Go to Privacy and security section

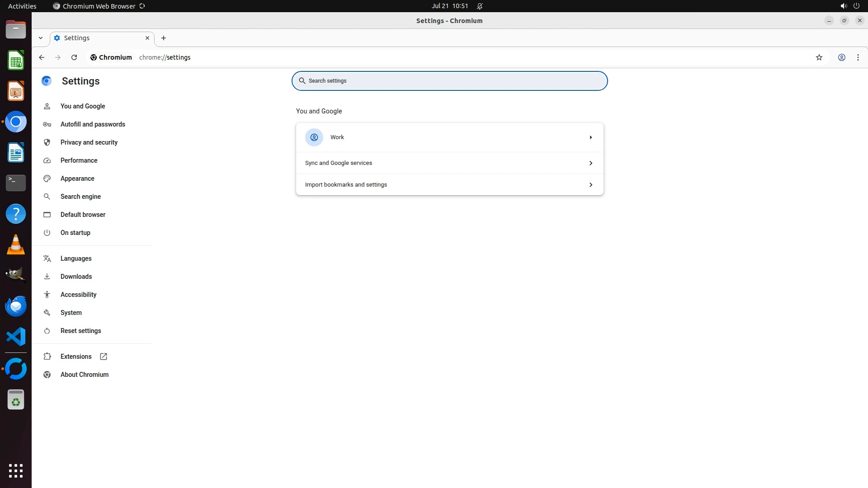89,142
